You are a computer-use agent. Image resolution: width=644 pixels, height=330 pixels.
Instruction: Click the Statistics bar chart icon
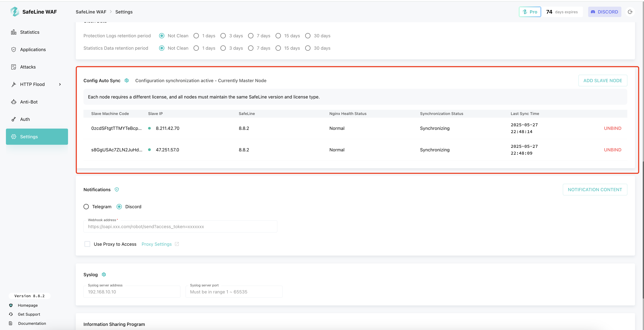tap(13, 32)
